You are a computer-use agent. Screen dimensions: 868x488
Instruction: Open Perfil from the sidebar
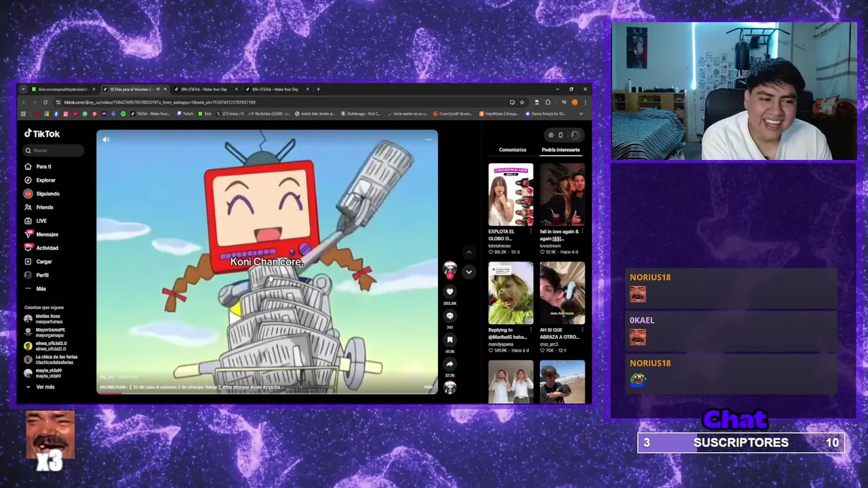click(x=37, y=275)
